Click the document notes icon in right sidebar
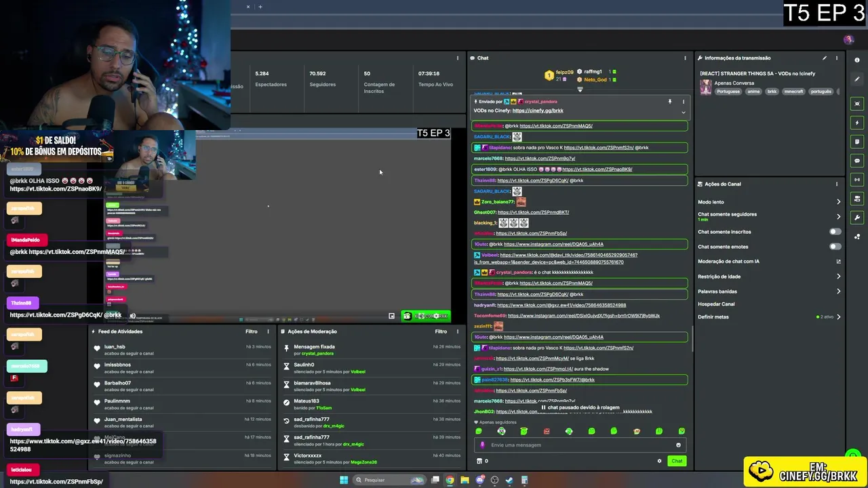The height and width of the screenshot is (488, 868). coord(857,142)
